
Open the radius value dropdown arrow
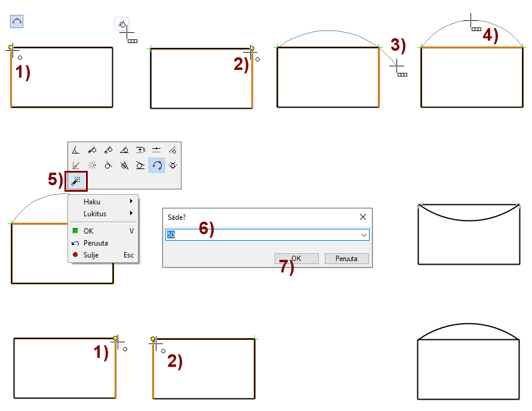(364, 235)
